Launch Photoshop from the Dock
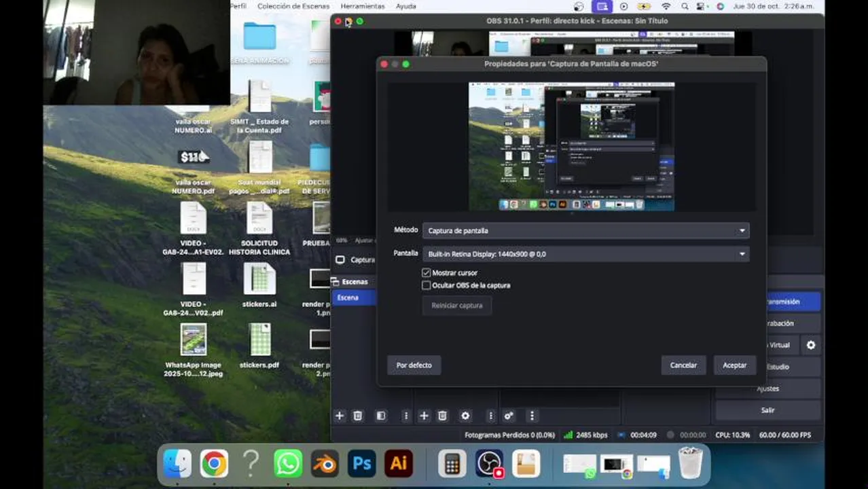 [x=362, y=464]
